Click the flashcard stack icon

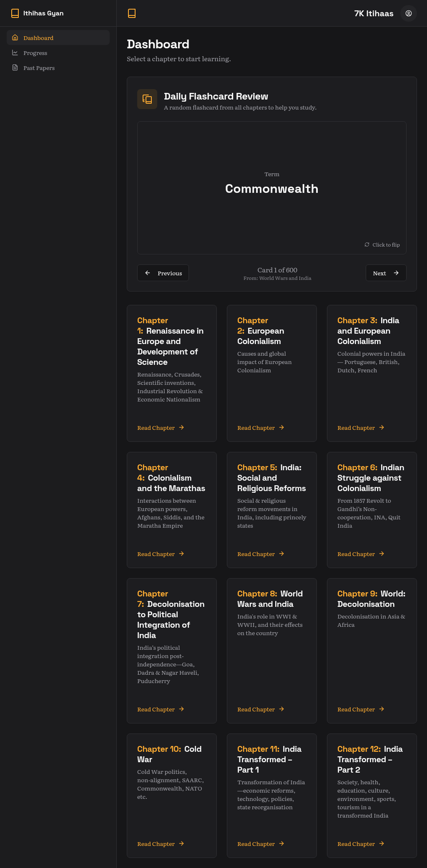pos(147,99)
